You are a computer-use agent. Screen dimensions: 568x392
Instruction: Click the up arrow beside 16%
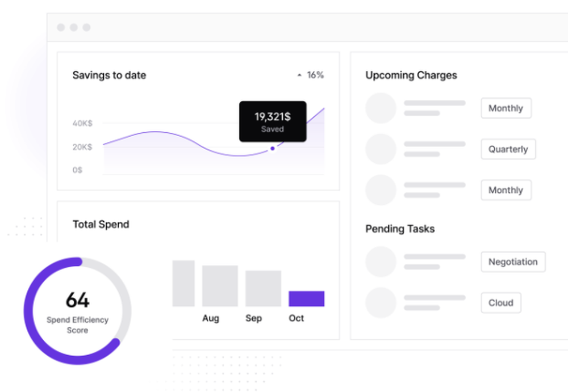(299, 75)
